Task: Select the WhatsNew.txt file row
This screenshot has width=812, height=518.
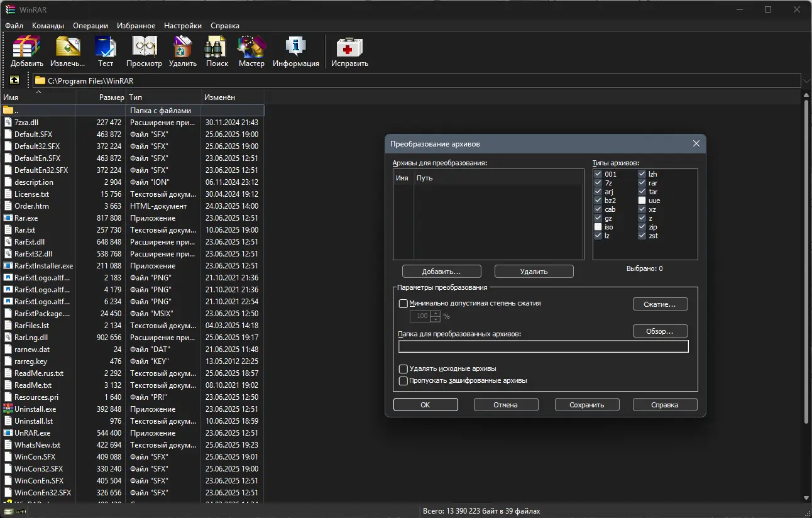Action: click(x=132, y=445)
